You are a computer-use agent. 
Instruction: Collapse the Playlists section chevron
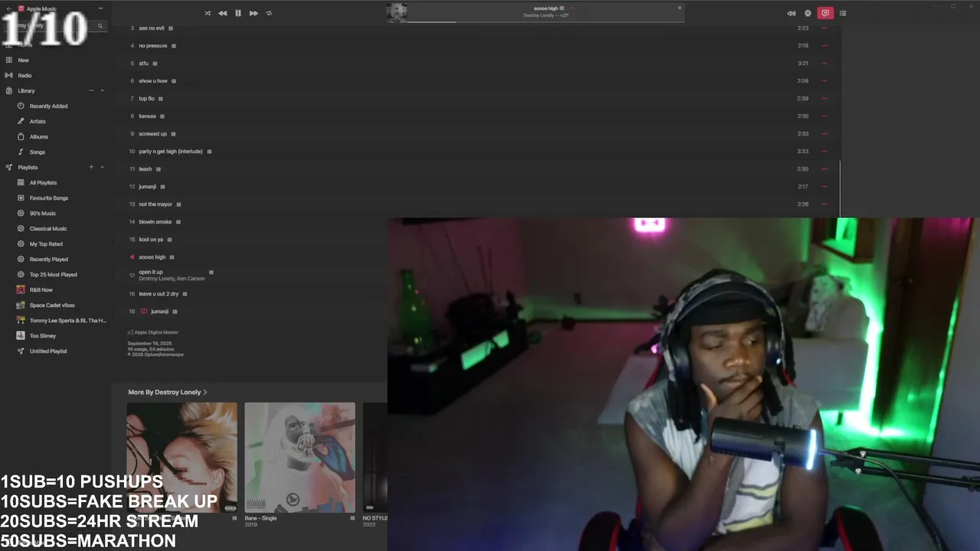pyautogui.click(x=102, y=167)
